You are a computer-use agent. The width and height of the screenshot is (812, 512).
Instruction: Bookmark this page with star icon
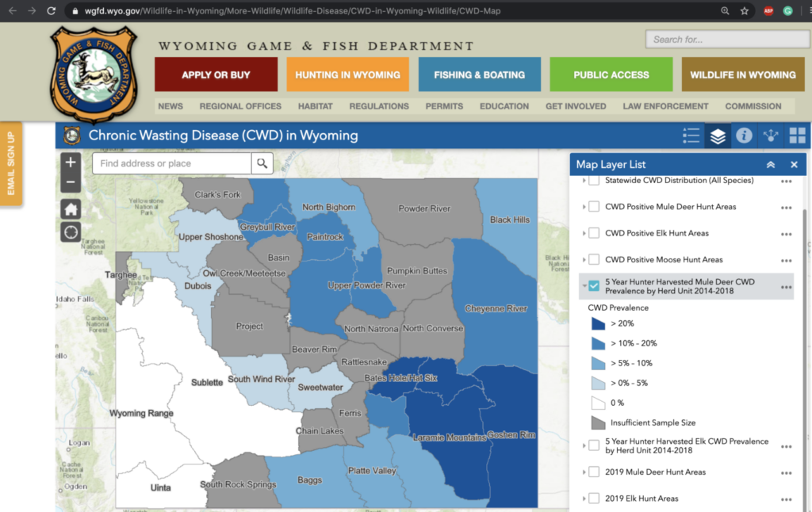(744, 11)
